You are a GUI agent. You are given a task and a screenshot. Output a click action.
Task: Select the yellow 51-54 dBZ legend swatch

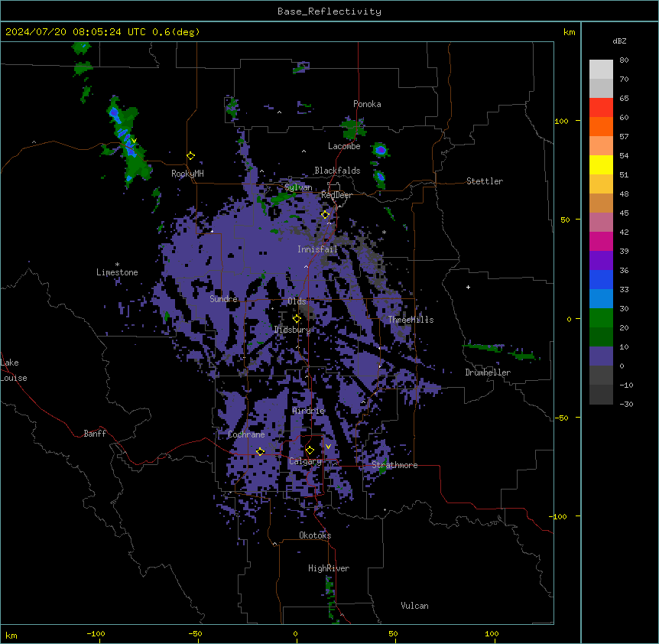pos(601,165)
